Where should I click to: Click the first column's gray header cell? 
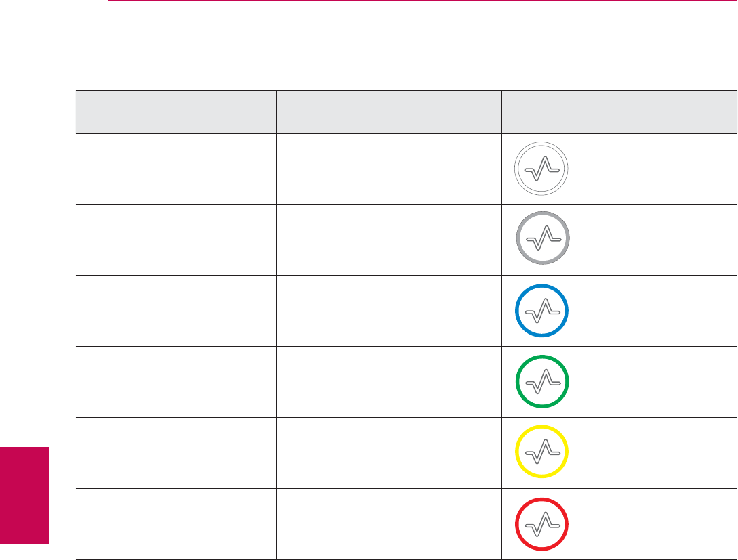point(176,112)
